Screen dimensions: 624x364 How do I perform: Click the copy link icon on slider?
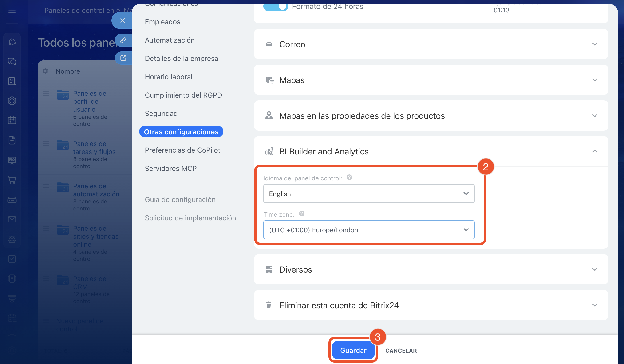pos(123,40)
